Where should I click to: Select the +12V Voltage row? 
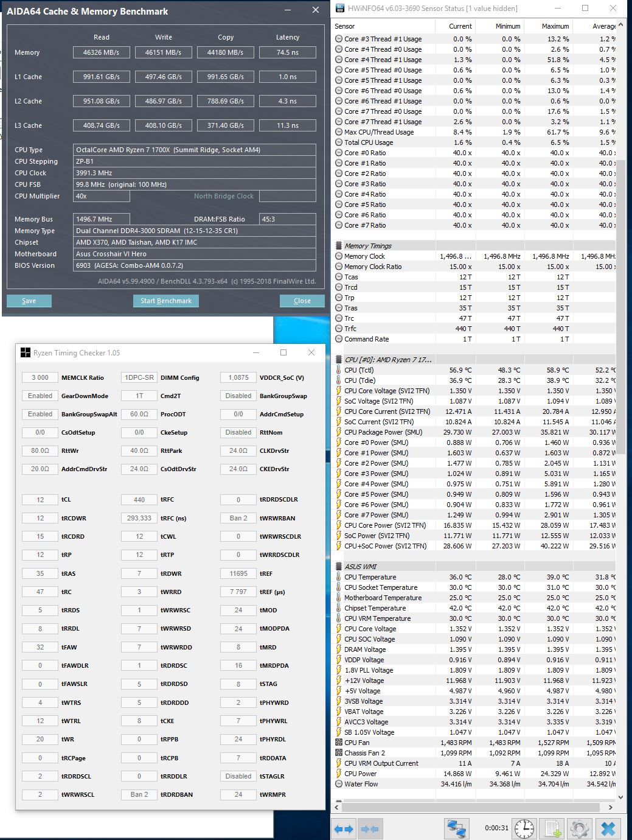point(474,681)
